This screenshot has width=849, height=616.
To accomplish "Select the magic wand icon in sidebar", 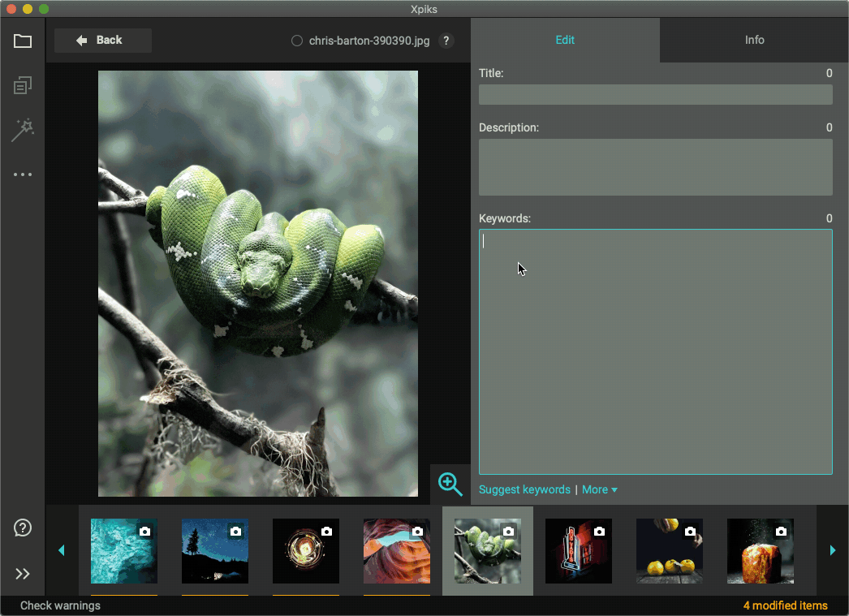I will (23, 130).
